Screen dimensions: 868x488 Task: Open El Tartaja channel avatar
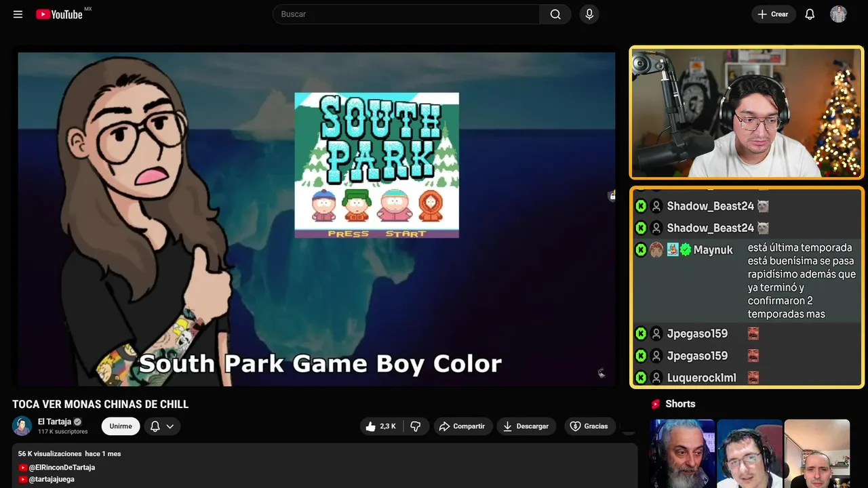(22, 426)
